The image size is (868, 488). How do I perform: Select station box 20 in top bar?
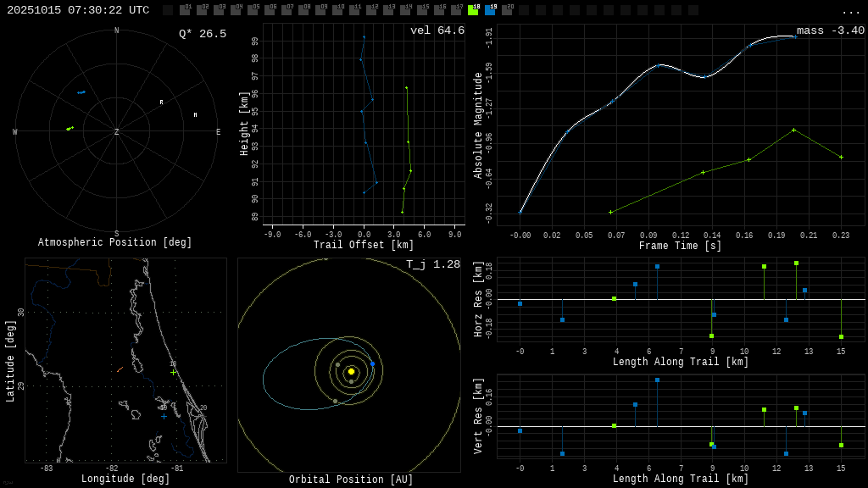pos(507,10)
